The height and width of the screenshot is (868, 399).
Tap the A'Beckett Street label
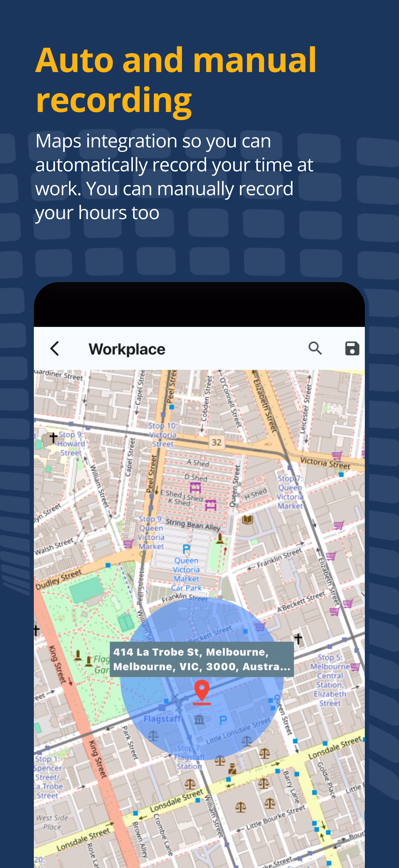pyautogui.click(x=301, y=601)
